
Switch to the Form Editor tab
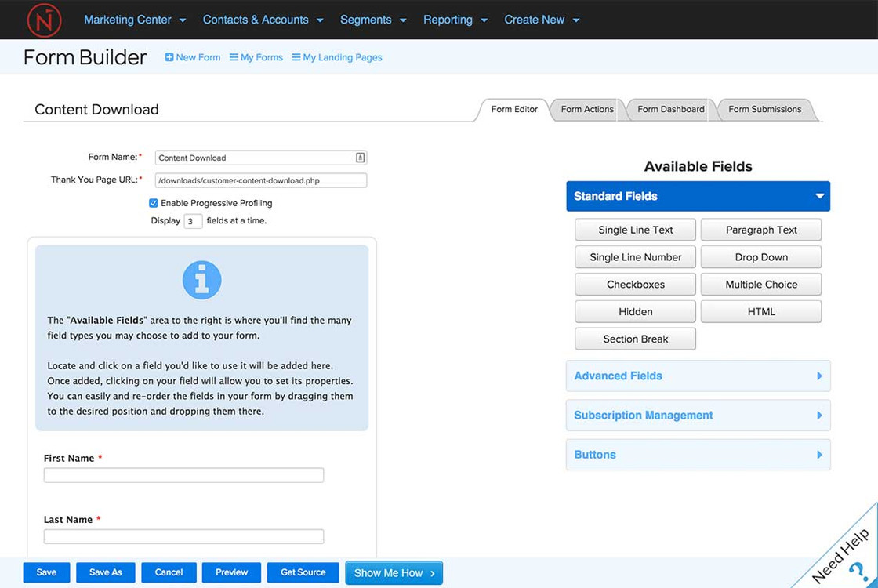click(514, 109)
